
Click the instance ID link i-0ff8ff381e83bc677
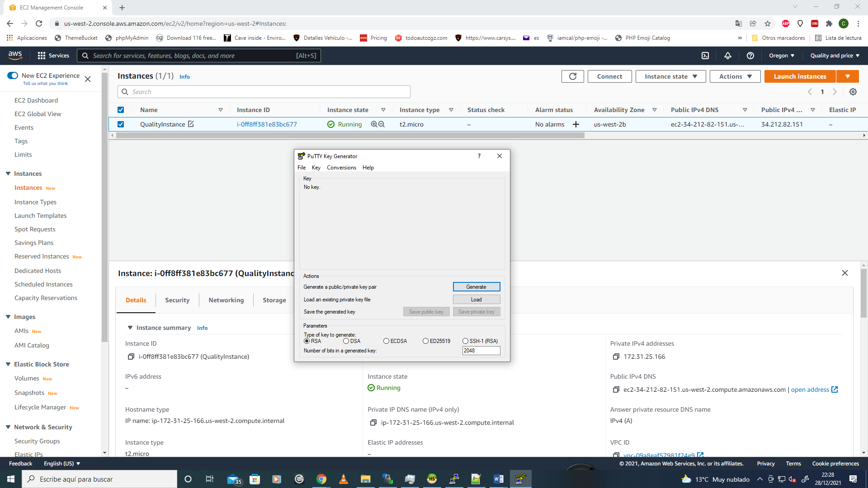click(x=267, y=124)
